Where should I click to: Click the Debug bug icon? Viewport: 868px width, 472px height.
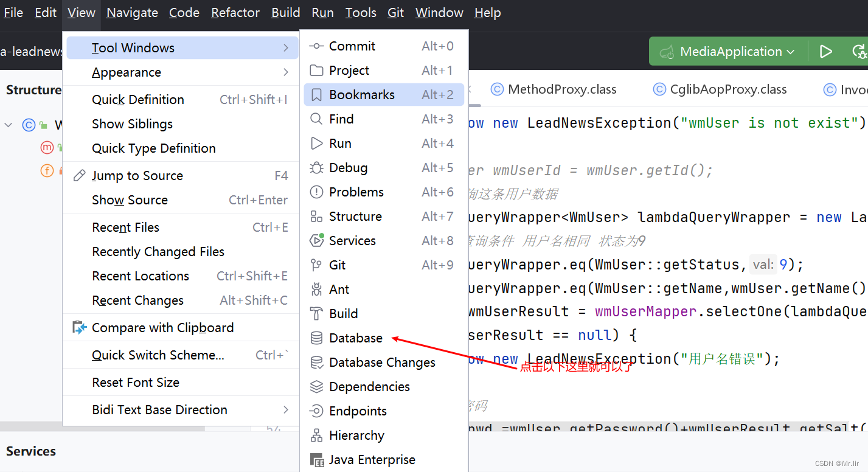pyautogui.click(x=316, y=168)
